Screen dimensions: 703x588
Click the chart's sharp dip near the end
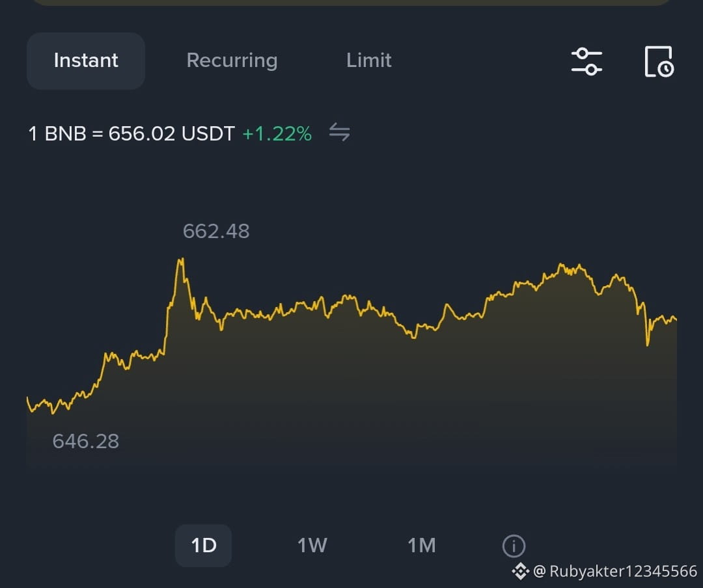(x=648, y=344)
